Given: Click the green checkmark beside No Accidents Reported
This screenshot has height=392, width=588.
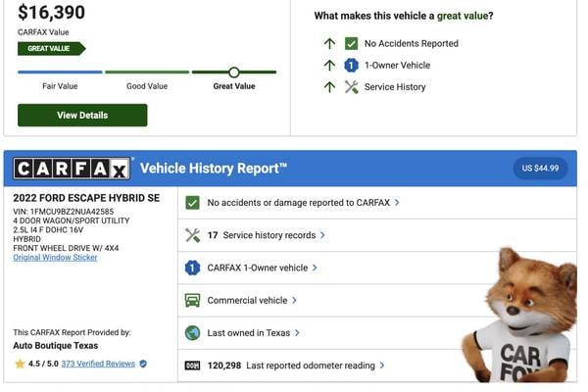Looking at the screenshot, I should (x=351, y=43).
